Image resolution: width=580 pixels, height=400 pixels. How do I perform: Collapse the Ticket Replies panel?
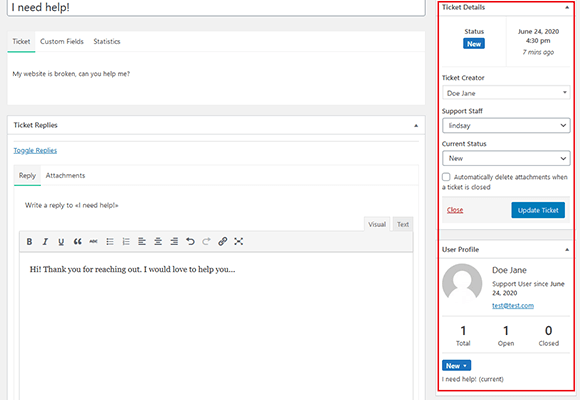click(416, 125)
